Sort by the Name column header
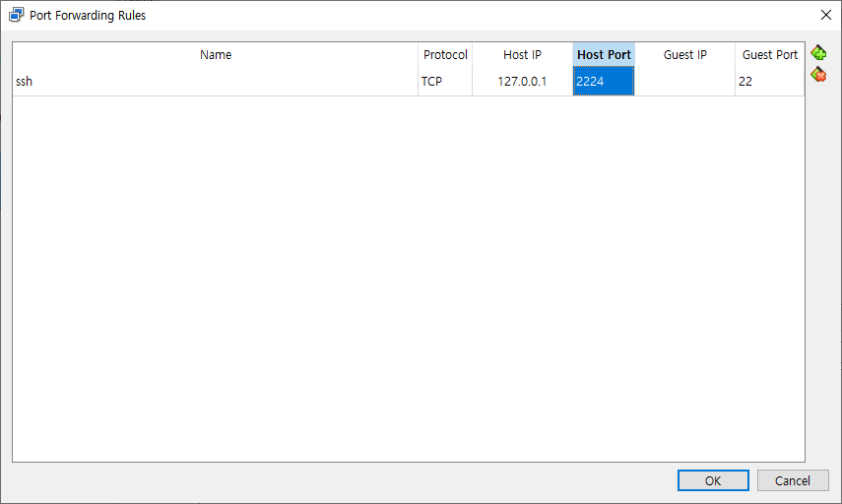The width and height of the screenshot is (842, 504). coord(216,55)
